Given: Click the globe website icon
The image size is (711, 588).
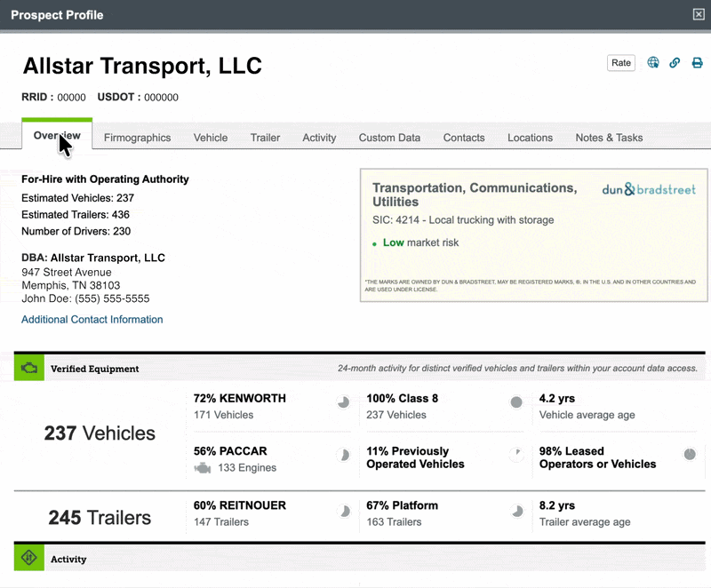Looking at the screenshot, I should coord(653,62).
